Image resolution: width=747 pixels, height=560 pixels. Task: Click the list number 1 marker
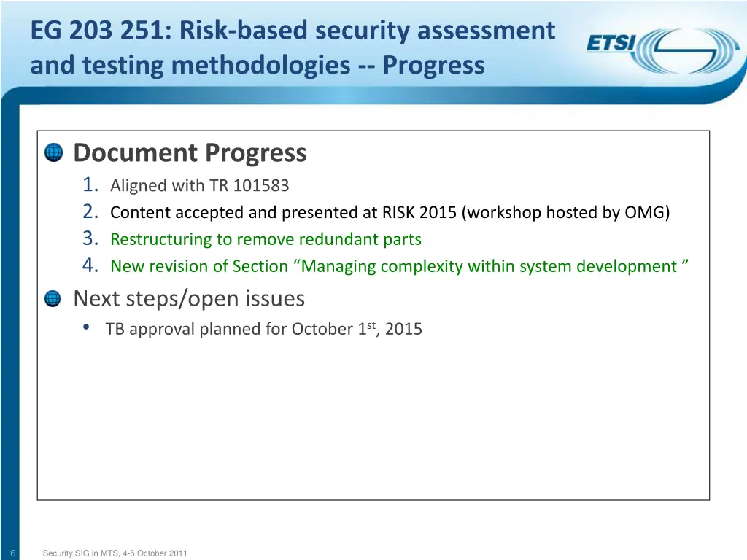click(90, 185)
